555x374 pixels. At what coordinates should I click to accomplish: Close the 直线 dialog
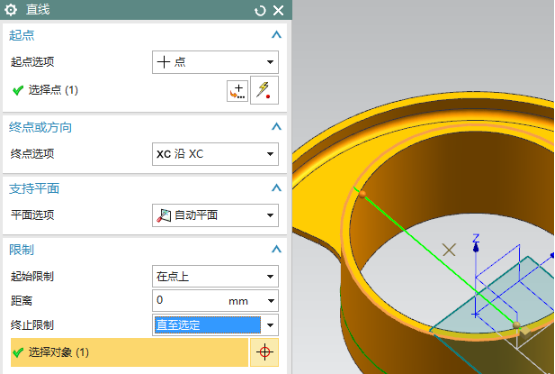(x=279, y=10)
